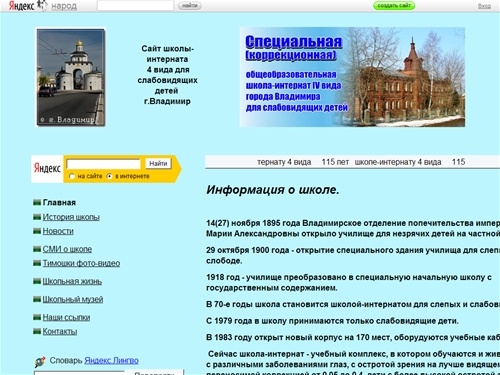Focus the yellow Yandex widget search input
Viewport: 500px width, 375px height.
104,164
